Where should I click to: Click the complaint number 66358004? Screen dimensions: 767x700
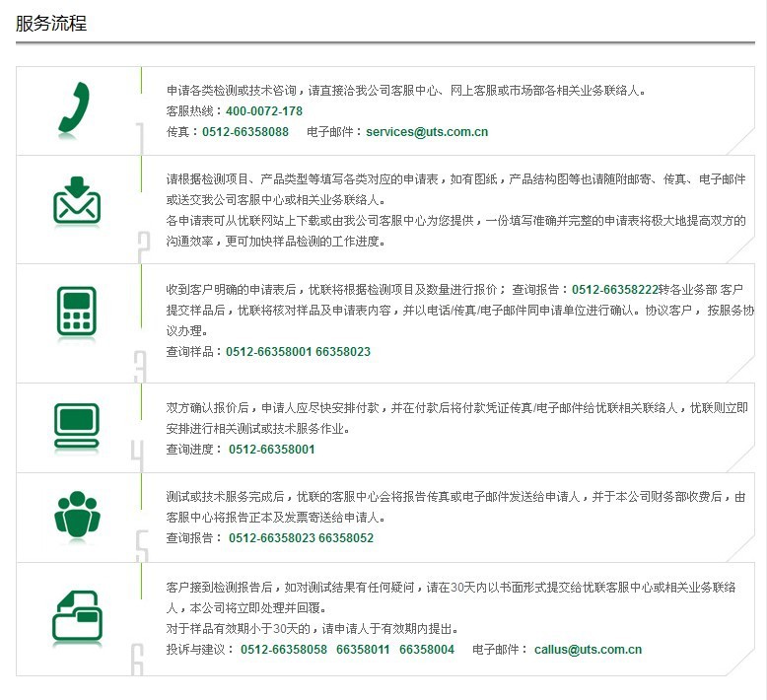pos(427,650)
